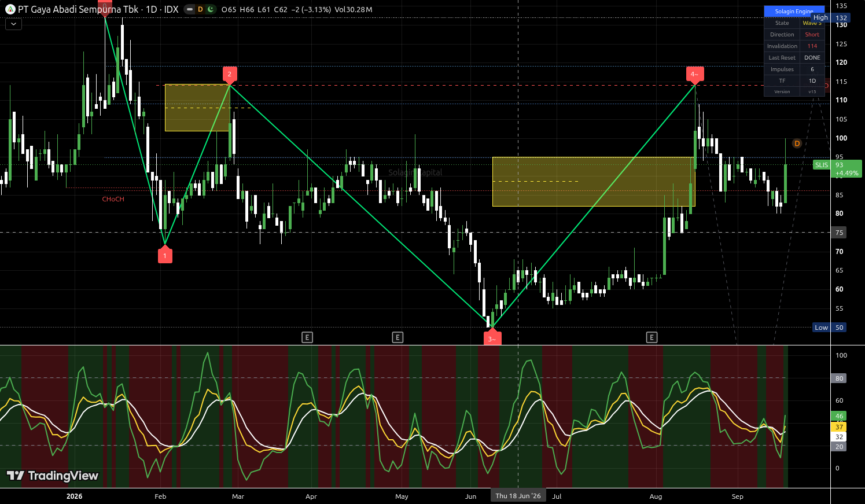This screenshot has height=504, width=865.
Task: Click the Feb label on the time axis
Action: pyautogui.click(x=160, y=496)
